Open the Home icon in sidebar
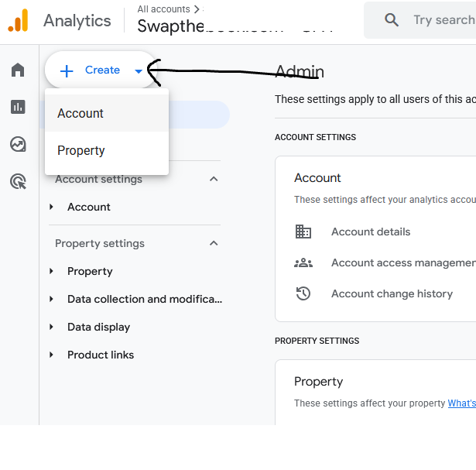The width and height of the screenshot is (476, 470). click(18, 70)
